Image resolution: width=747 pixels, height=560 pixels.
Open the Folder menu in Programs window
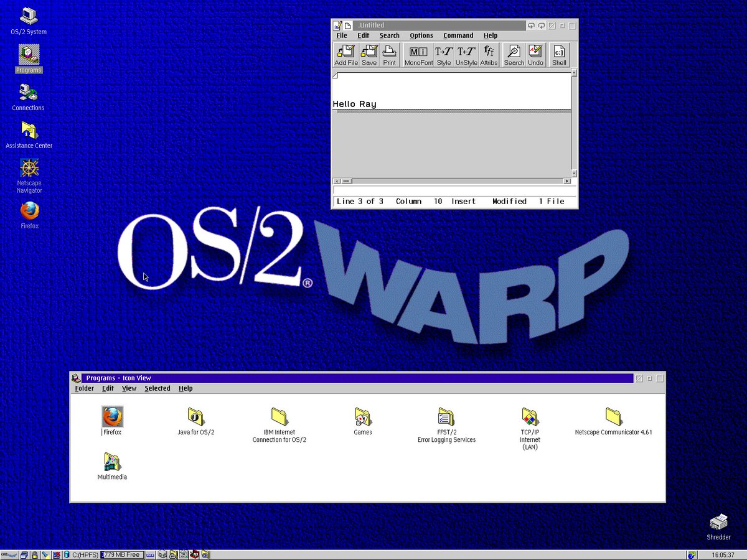[85, 388]
